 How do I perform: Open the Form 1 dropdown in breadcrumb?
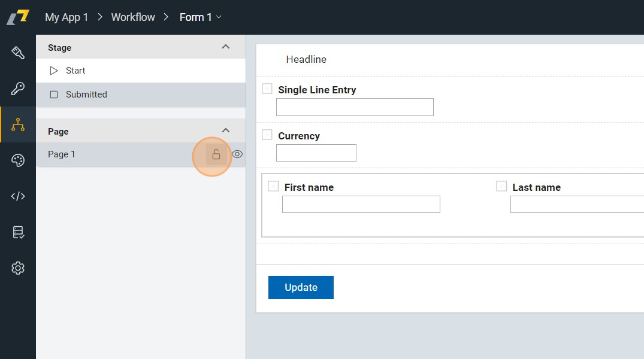201,17
